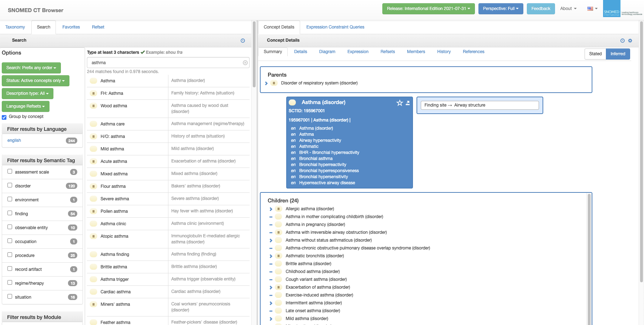Check the observable entity filter
Screen dimensions: 644x325
[x=10, y=227]
